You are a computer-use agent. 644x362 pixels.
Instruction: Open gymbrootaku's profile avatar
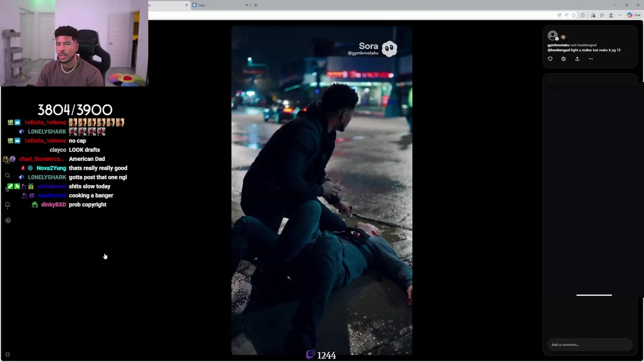[552, 35]
